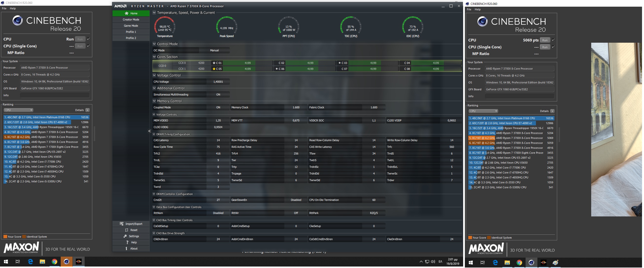
Task: Click Info field in left Cinebench
Action: click(55, 95)
